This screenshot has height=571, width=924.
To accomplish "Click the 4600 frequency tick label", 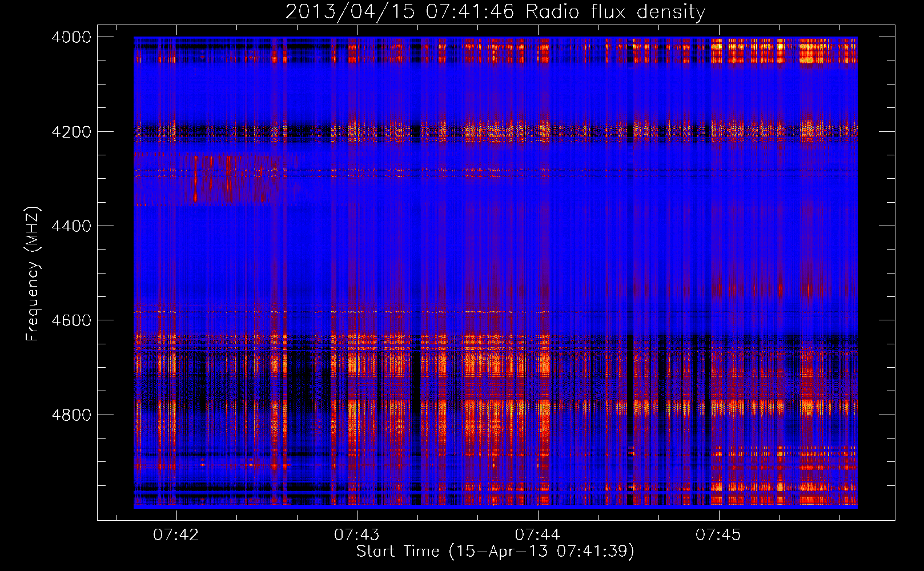I will [x=71, y=320].
